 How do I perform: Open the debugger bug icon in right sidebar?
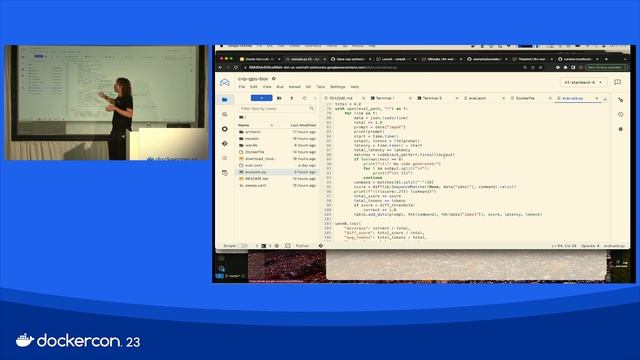(620, 129)
